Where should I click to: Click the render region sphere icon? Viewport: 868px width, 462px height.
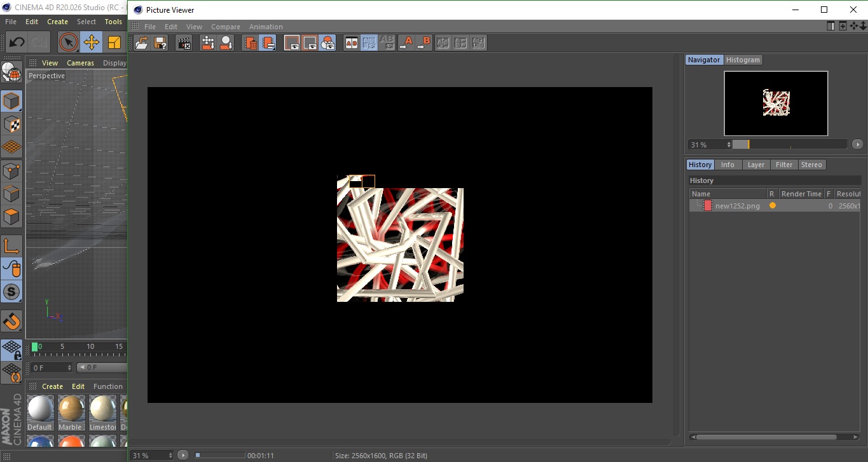click(226, 43)
